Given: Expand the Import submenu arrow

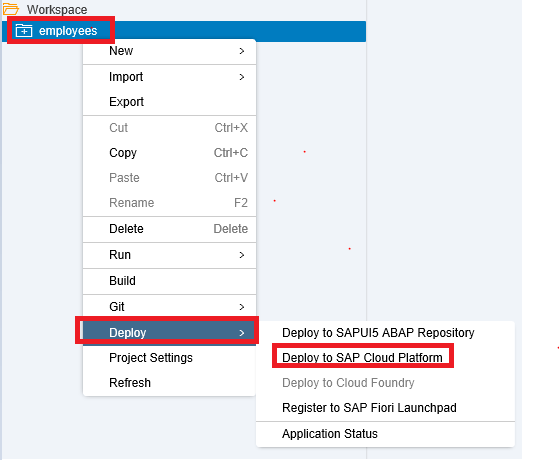Looking at the screenshot, I should pyautogui.click(x=242, y=77).
